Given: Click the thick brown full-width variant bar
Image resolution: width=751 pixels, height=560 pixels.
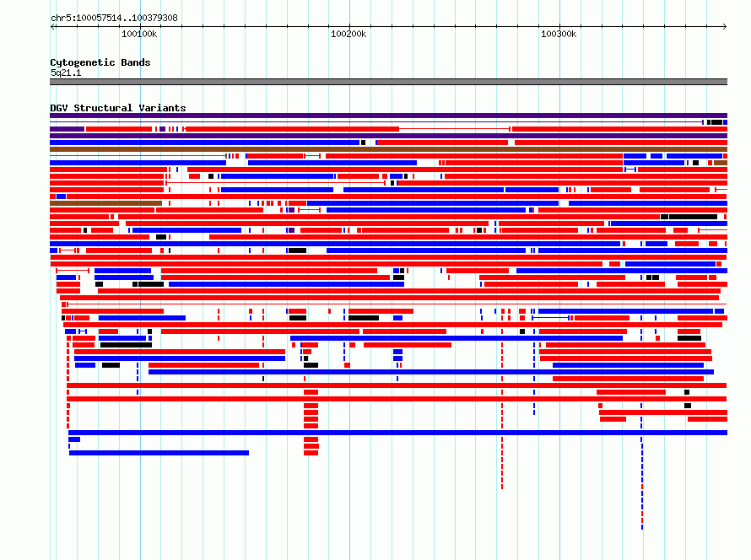Looking at the screenshot, I should click(388, 149).
